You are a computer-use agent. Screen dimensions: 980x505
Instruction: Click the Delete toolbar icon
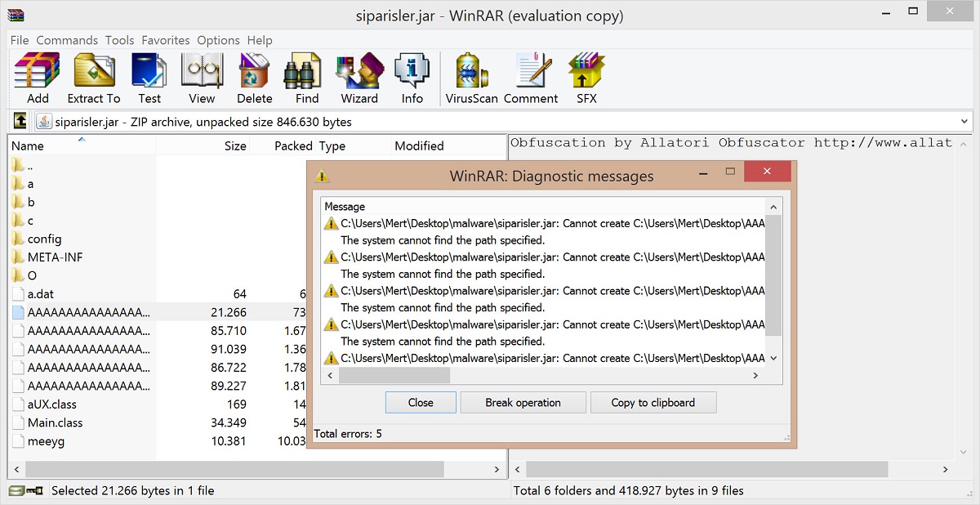click(x=254, y=78)
